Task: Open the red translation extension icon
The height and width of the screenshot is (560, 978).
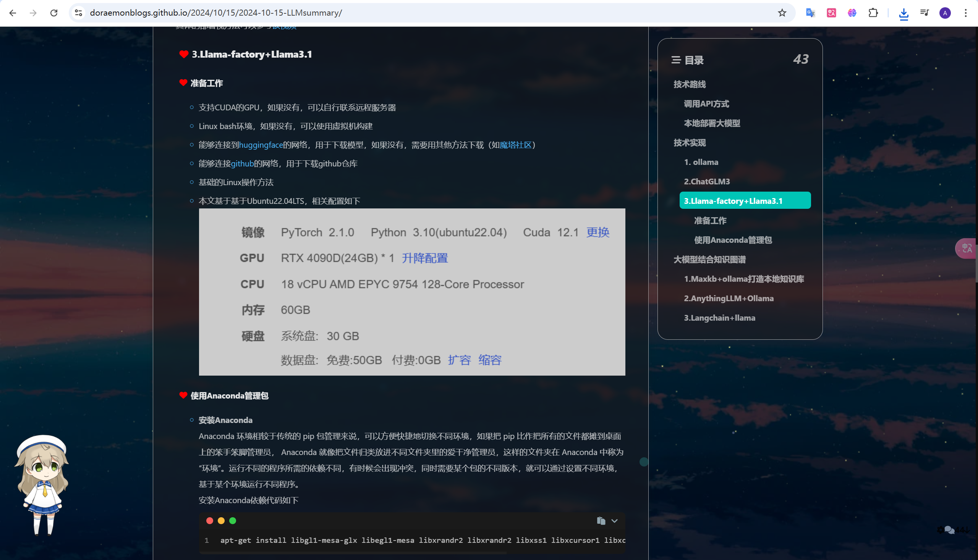Action: (x=831, y=13)
